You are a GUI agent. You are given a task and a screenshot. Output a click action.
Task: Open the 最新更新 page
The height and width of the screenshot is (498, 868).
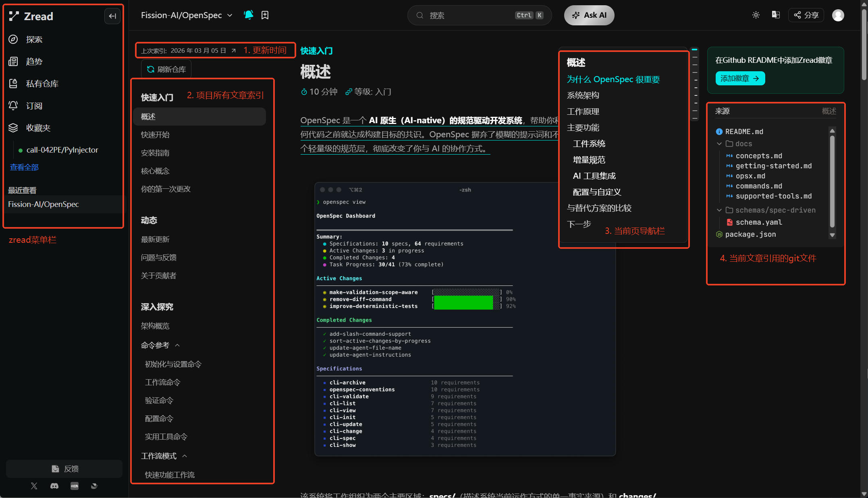click(x=155, y=240)
